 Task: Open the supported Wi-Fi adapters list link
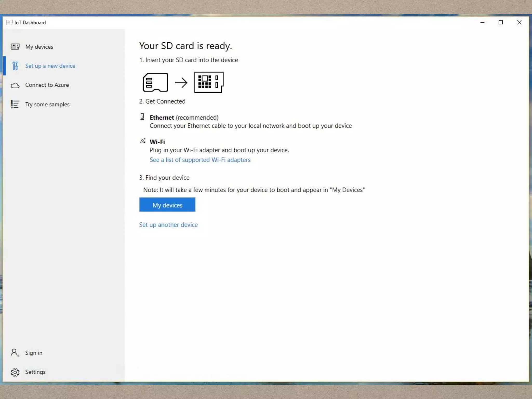(x=200, y=160)
